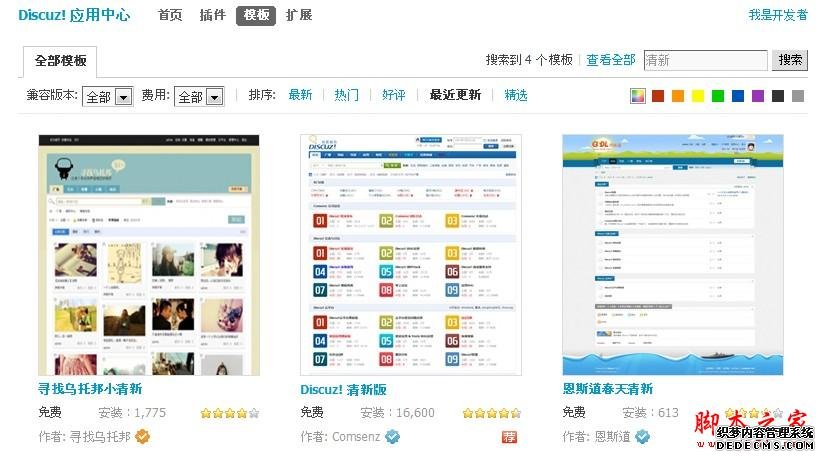Click the star rating of Discuz! 清新版
Image resolution: width=825 pixels, height=460 pixels.
[x=492, y=413]
